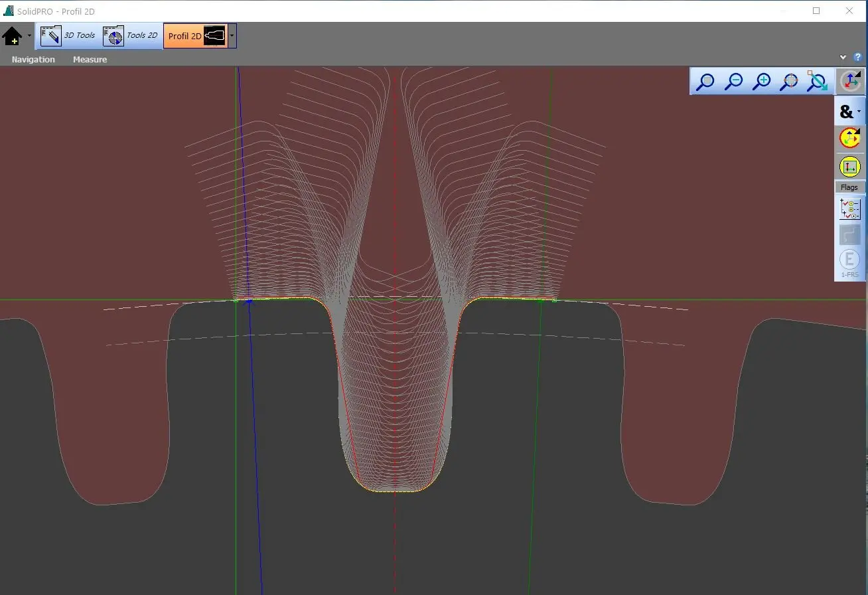Click the yellow circle 3D axes icon
868x595 pixels.
[x=849, y=138]
